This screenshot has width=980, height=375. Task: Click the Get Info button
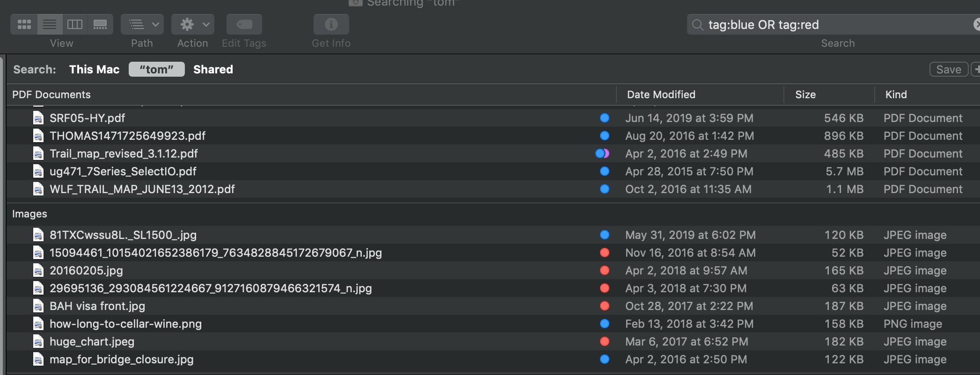tap(331, 24)
